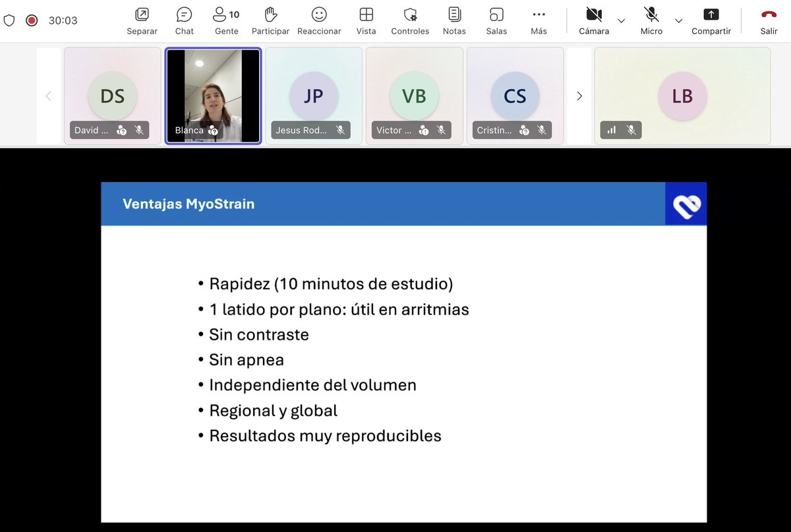
Task: Click bullet 'Sin apnea'
Action: click(247, 360)
